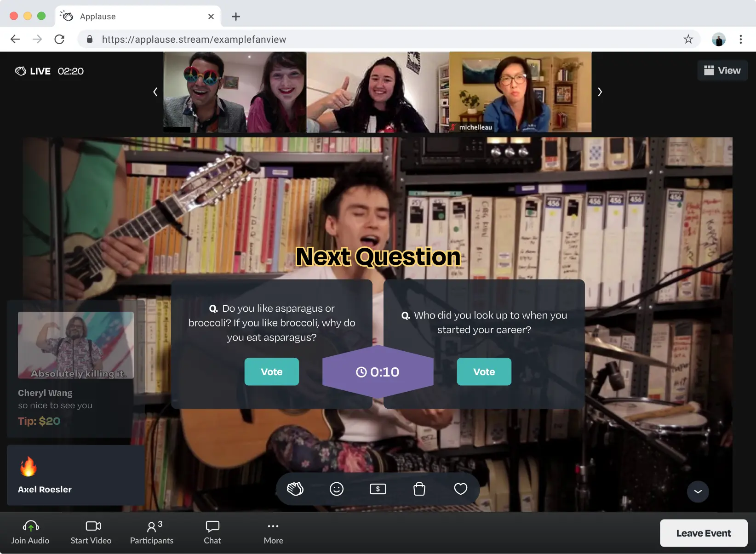
Task: Send a tip with the dollar icon
Action: coord(378,489)
